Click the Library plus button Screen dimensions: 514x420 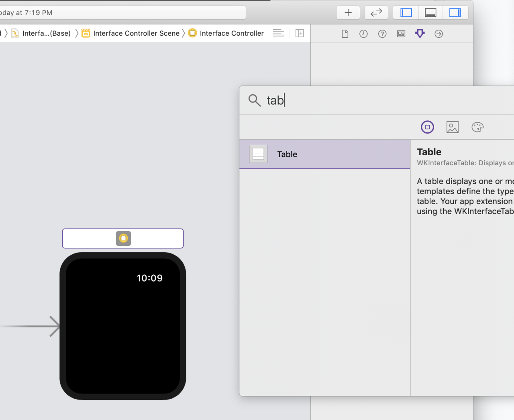click(348, 13)
